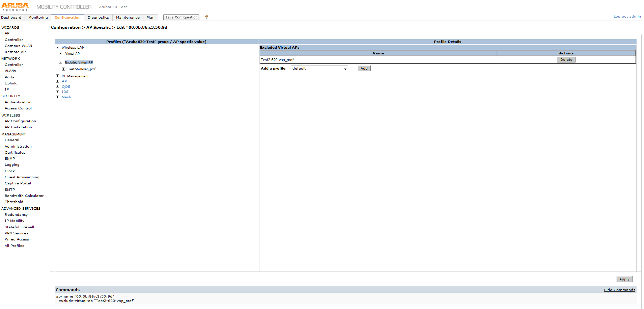Viewport: 644px width, 309px height.
Task: Log out admin via top-right link
Action: (627, 17)
